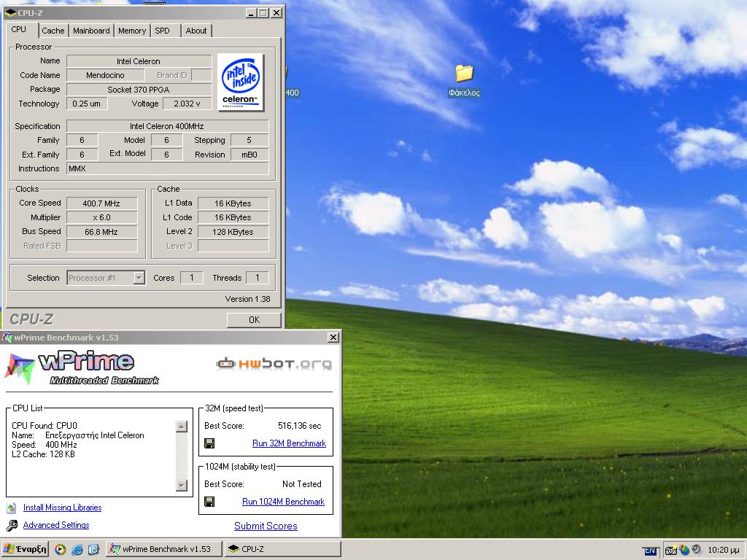Click the Not Tested score text
This screenshot has width=747, height=560.
click(x=301, y=484)
